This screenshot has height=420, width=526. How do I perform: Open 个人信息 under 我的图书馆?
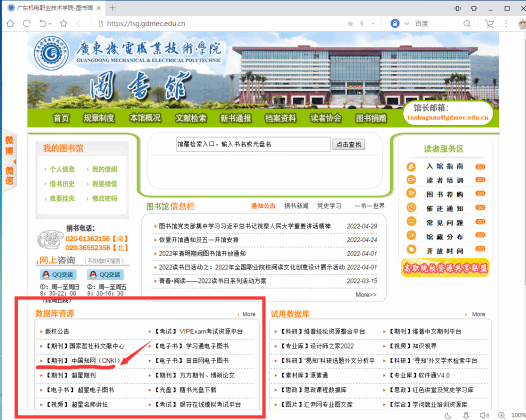point(62,169)
